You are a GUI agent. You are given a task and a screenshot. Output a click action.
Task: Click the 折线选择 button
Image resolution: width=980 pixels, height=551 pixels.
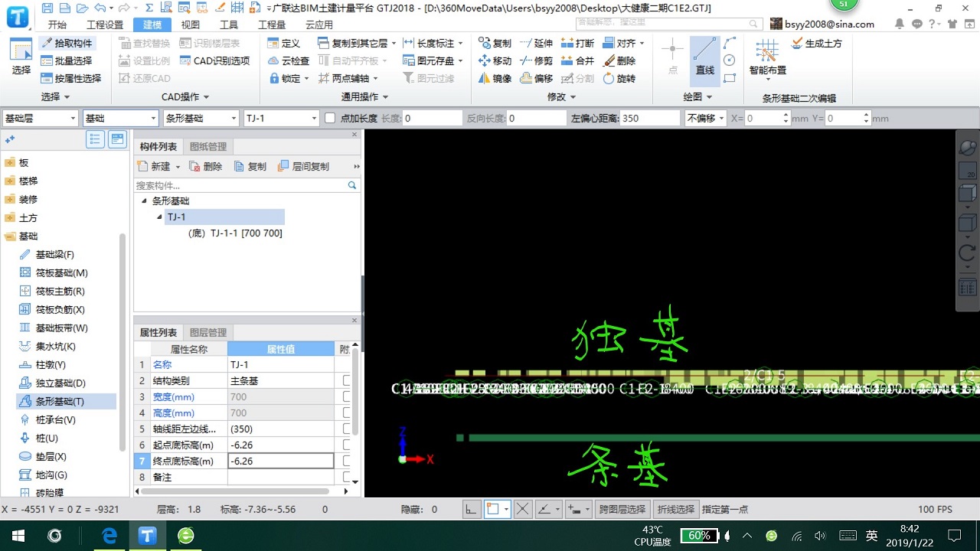pos(675,509)
